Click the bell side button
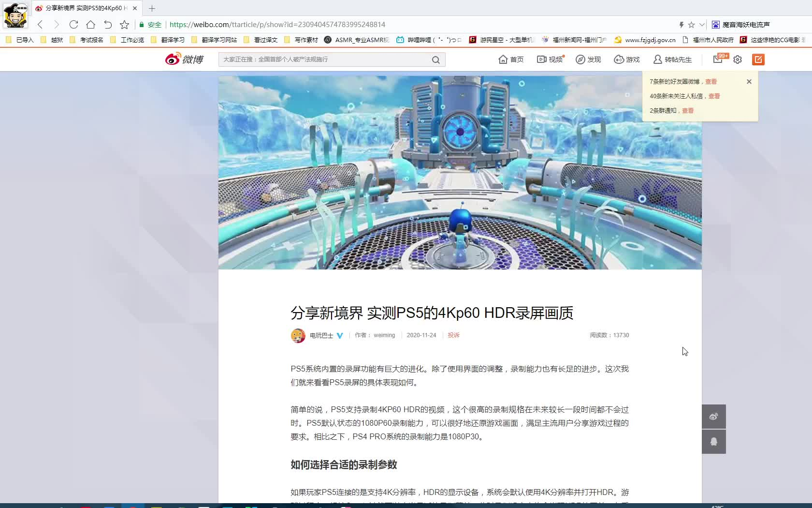Screen dimensions: 812x508 714,442
